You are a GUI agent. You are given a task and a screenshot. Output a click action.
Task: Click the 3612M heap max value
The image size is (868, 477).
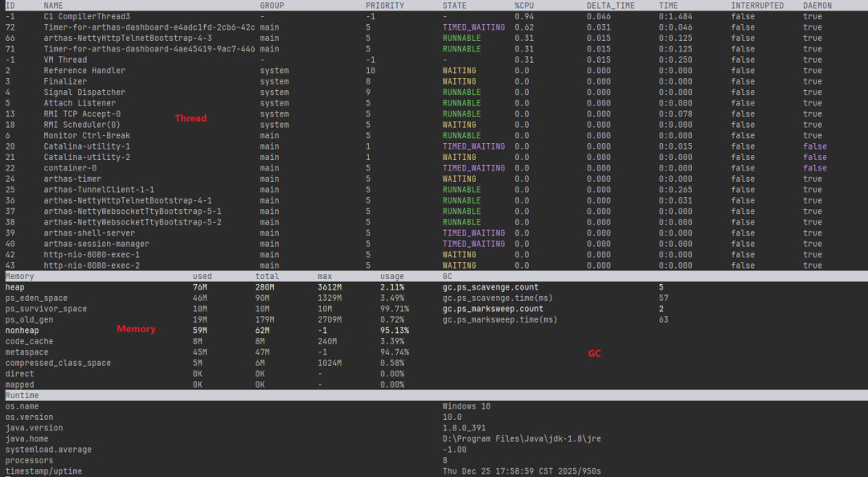330,287
